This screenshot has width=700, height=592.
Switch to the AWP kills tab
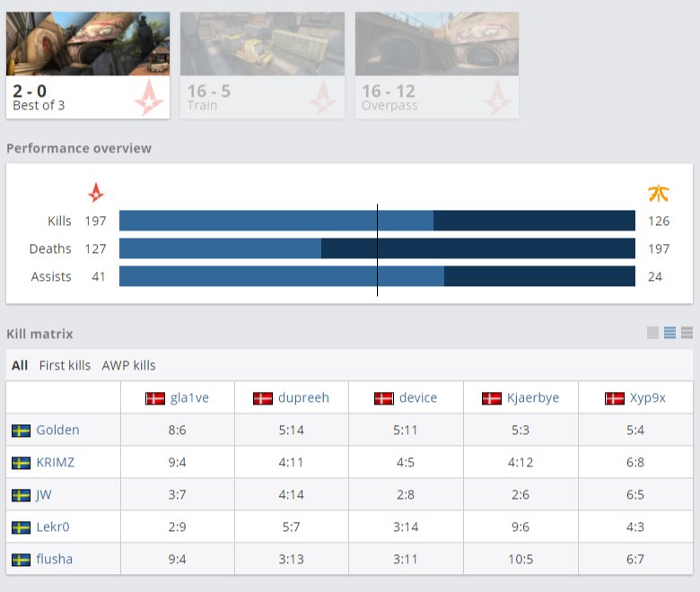coord(128,365)
